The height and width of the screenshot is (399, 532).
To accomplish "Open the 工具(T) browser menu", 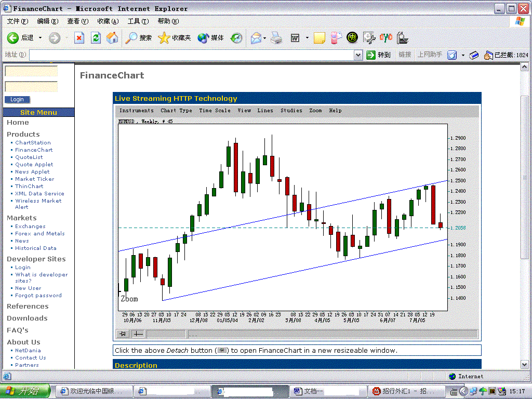I will (138, 21).
